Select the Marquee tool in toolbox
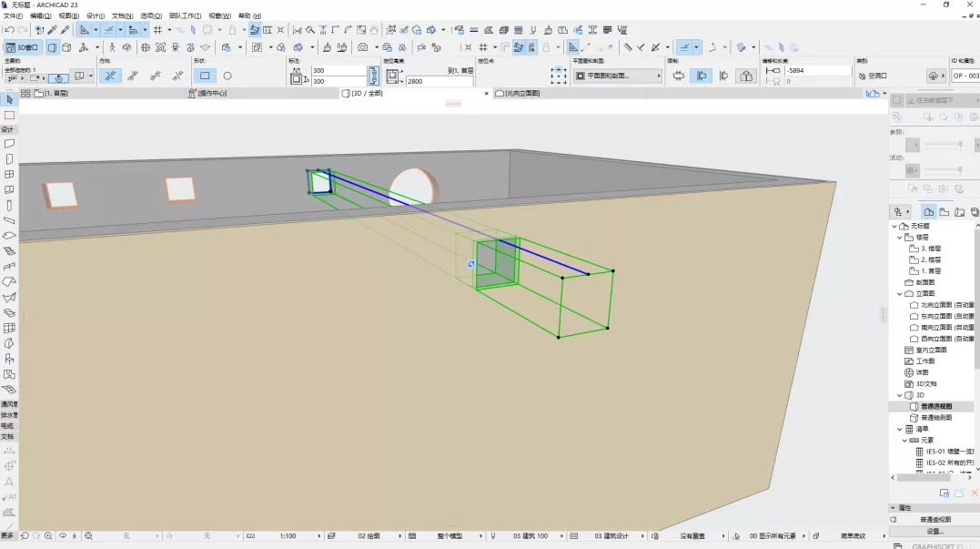This screenshot has width=980, height=549. click(9, 115)
